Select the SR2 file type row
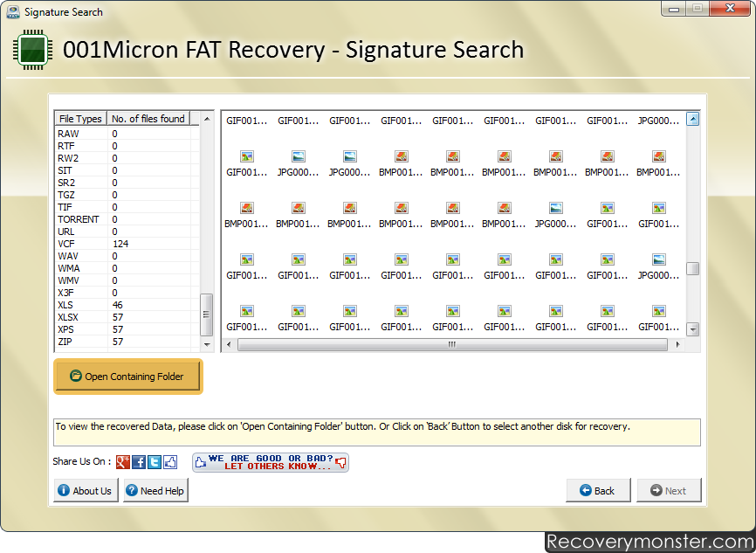This screenshot has width=756, height=553. click(127, 183)
